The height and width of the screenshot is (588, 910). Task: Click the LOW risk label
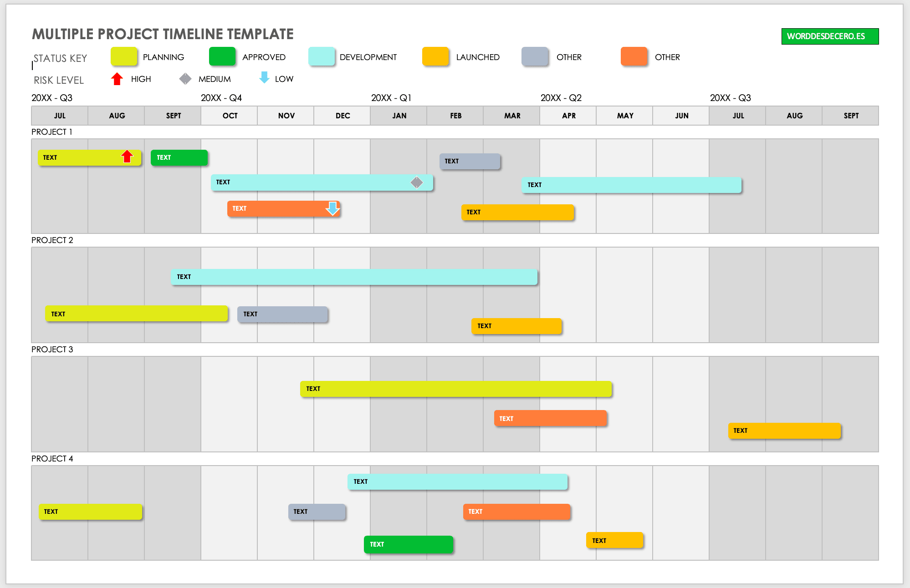tap(284, 79)
